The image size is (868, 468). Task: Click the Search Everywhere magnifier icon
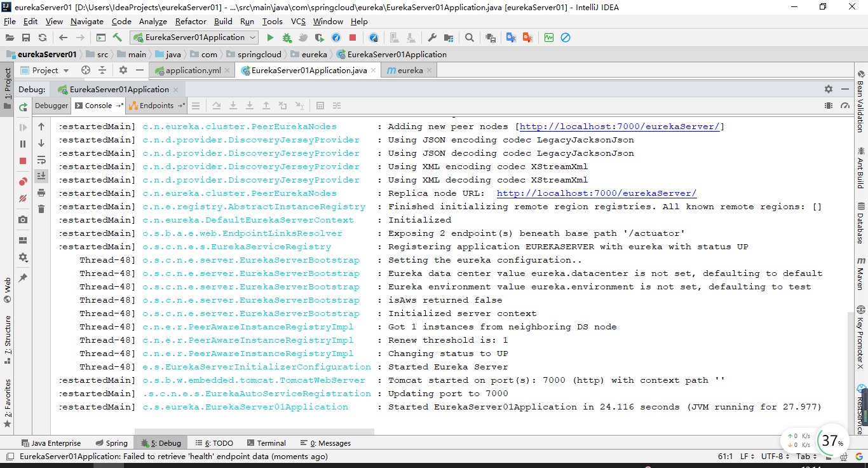pyautogui.click(x=470, y=38)
